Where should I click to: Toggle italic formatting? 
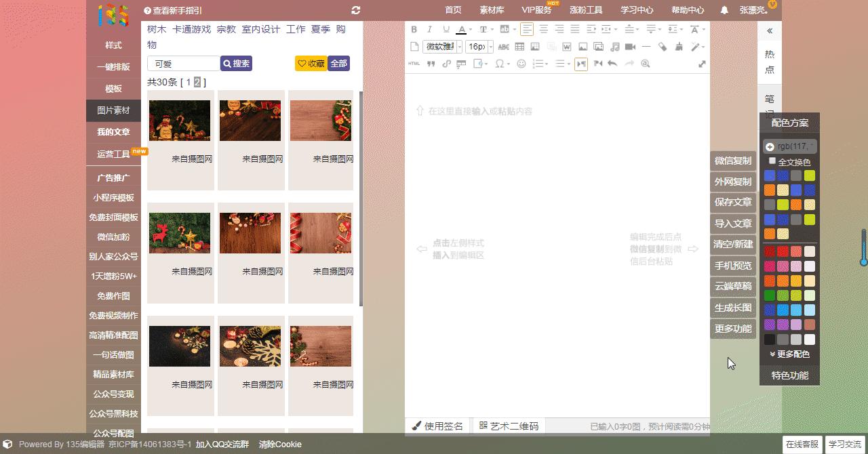429,29
